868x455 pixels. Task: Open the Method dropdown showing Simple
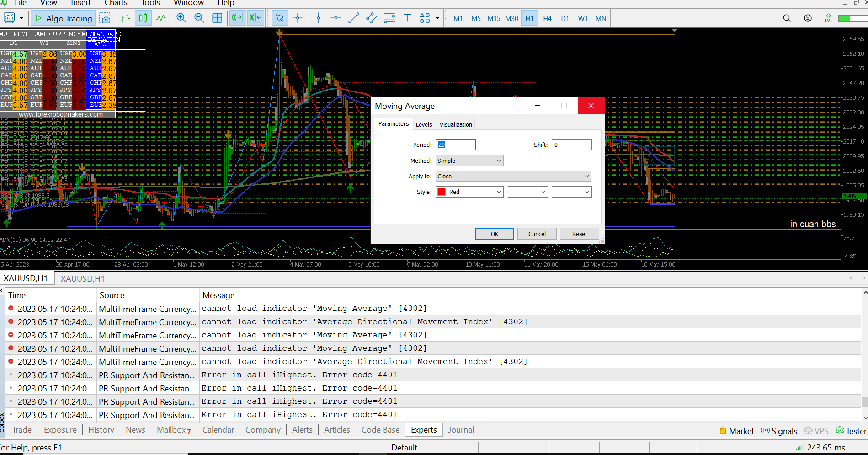point(469,161)
